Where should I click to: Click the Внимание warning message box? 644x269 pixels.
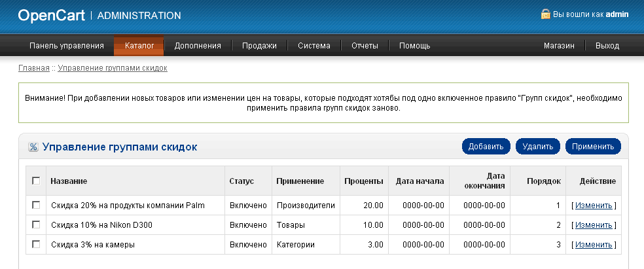point(324,103)
